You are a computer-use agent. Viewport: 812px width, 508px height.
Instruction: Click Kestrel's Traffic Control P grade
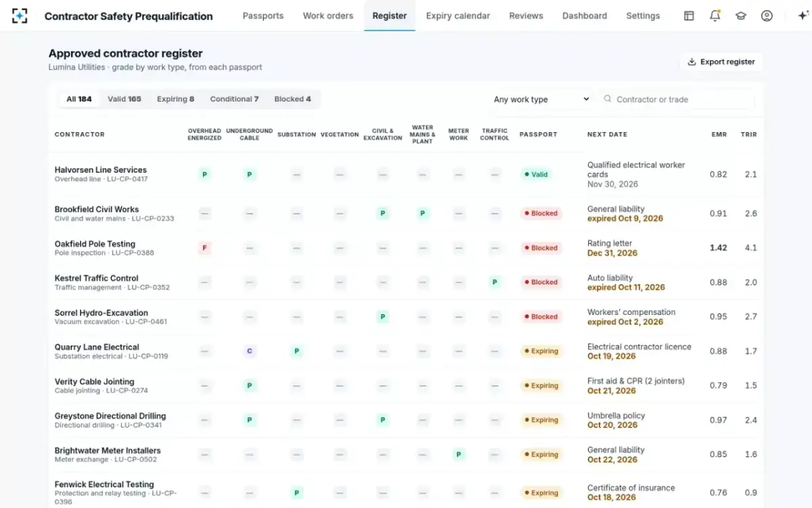(x=495, y=282)
